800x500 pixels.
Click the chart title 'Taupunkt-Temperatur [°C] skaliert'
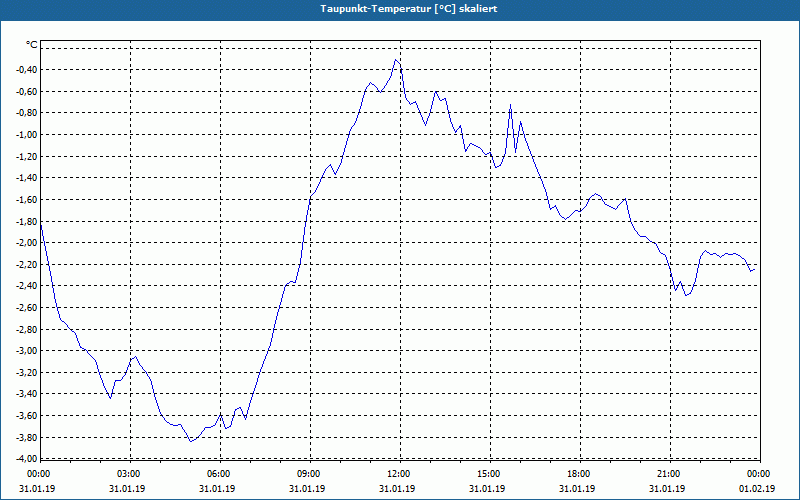pyautogui.click(x=409, y=9)
